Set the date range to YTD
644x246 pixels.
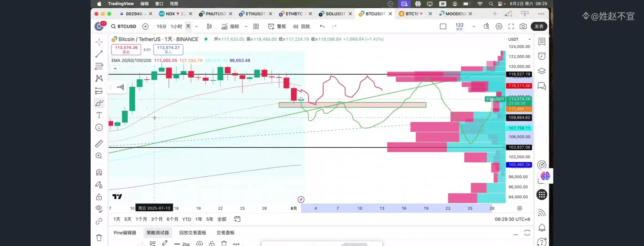(x=186, y=219)
